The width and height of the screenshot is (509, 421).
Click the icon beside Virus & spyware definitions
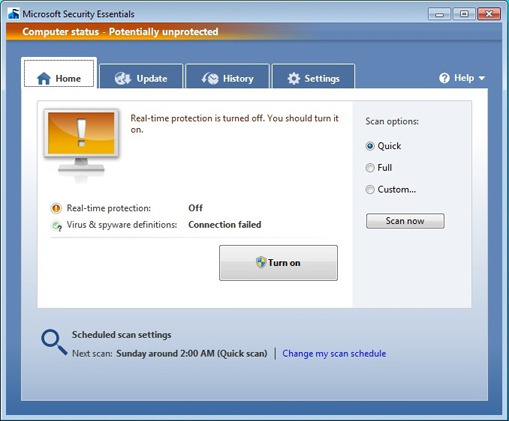(56, 226)
